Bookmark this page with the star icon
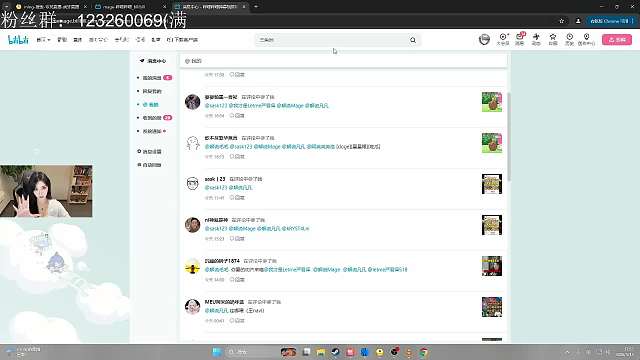Screen dimensions: 640x360 pos(562,21)
